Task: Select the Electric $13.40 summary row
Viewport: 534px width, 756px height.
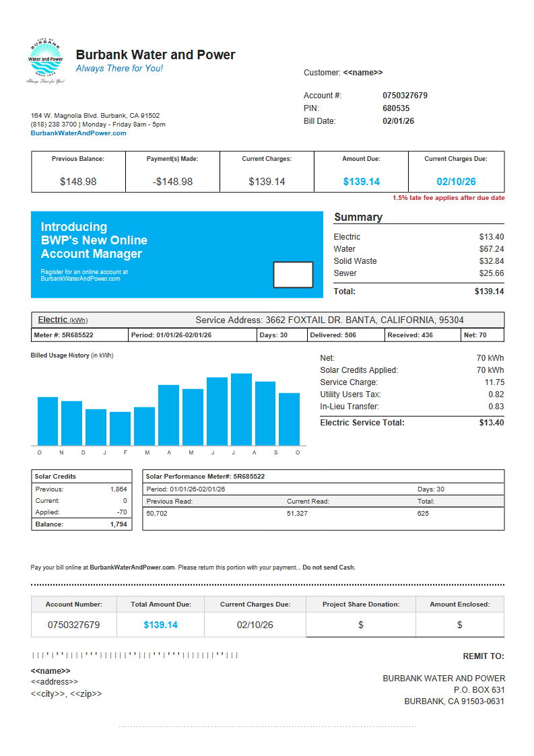Action: (419, 237)
